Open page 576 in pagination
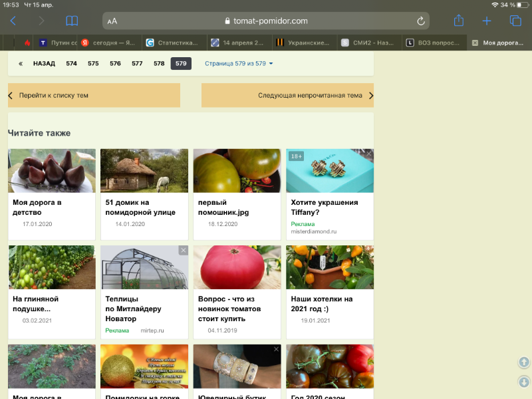 pos(115,64)
